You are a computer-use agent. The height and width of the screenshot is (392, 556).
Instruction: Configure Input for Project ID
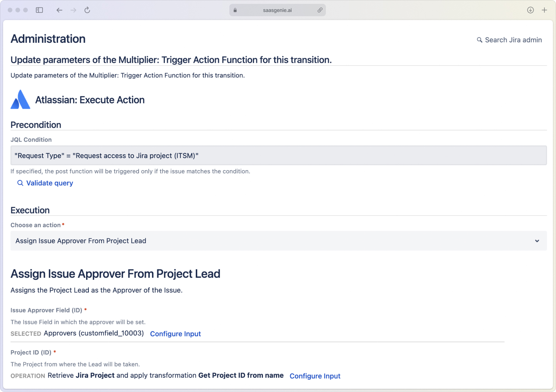point(315,376)
